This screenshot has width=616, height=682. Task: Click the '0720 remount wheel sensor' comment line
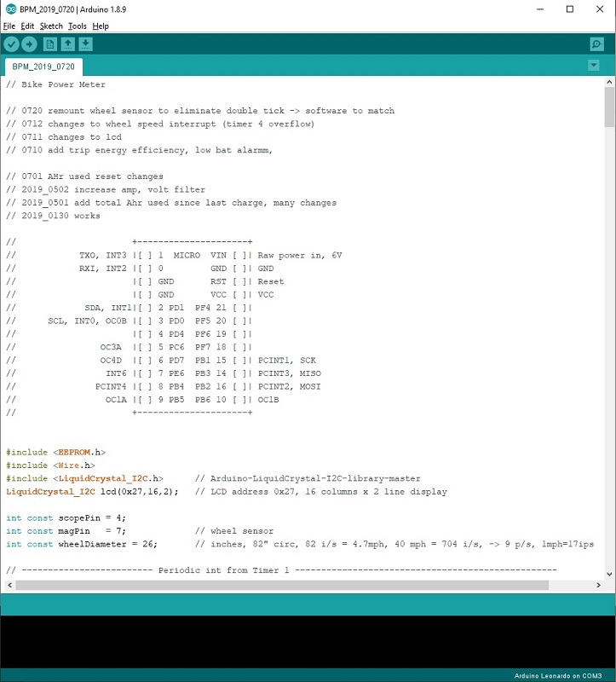click(x=200, y=111)
